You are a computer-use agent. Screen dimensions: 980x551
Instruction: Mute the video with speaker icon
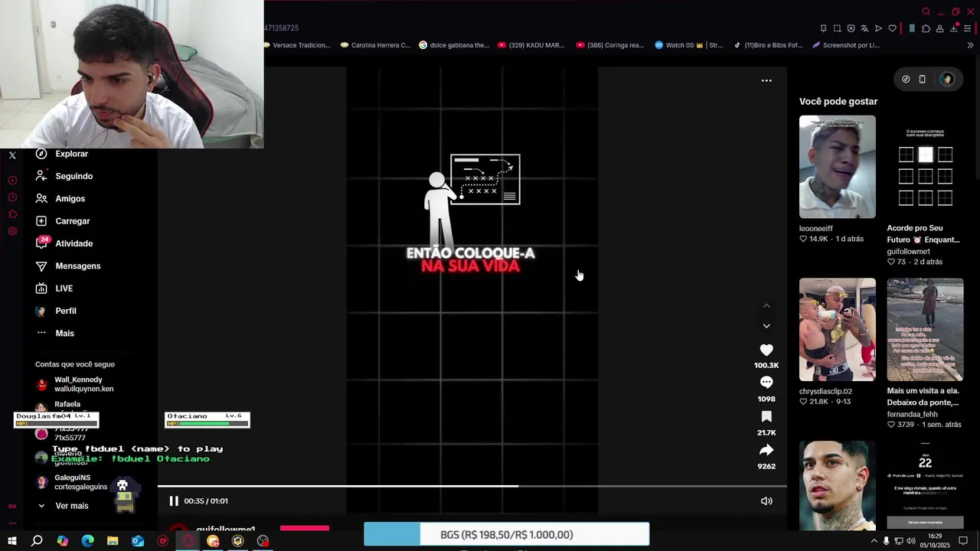766,501
